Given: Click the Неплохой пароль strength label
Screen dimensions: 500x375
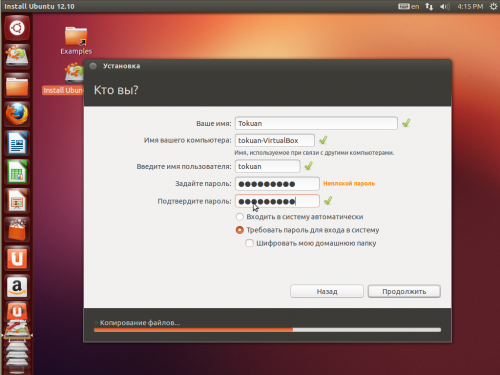Looking at the screenshot, I should (x=349, y=184).
